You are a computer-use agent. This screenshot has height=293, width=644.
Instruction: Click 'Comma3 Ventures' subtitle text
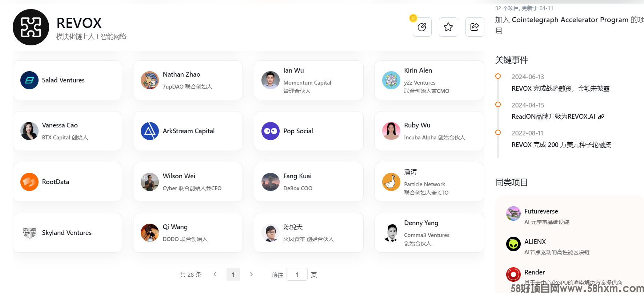427,235
